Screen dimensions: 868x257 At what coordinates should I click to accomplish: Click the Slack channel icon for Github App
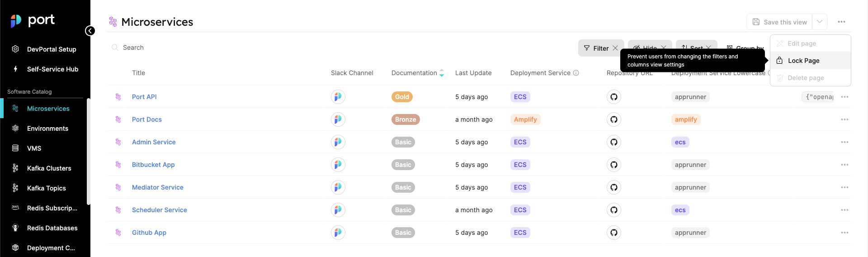coord(338,233)
